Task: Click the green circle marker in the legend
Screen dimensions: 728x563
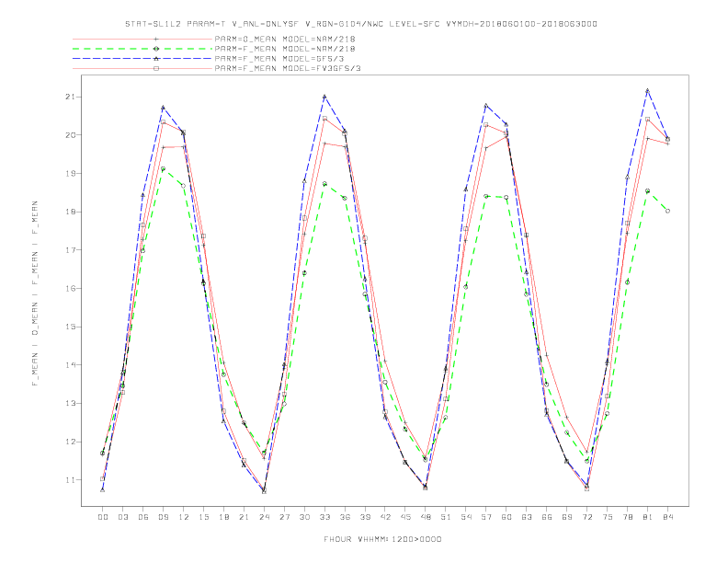Action: [156, 49]
